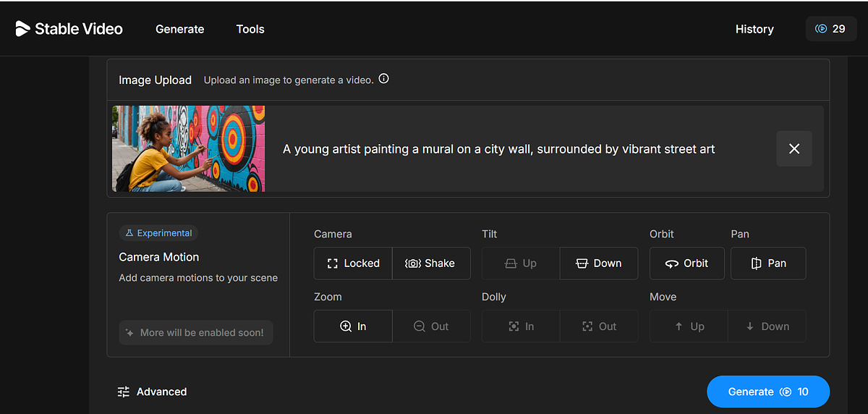Image resolution: width=868 pixels, height=414 pixels.
Task: Select Zoom Out option
Action: pyautogui.click(x=431, y=326)
